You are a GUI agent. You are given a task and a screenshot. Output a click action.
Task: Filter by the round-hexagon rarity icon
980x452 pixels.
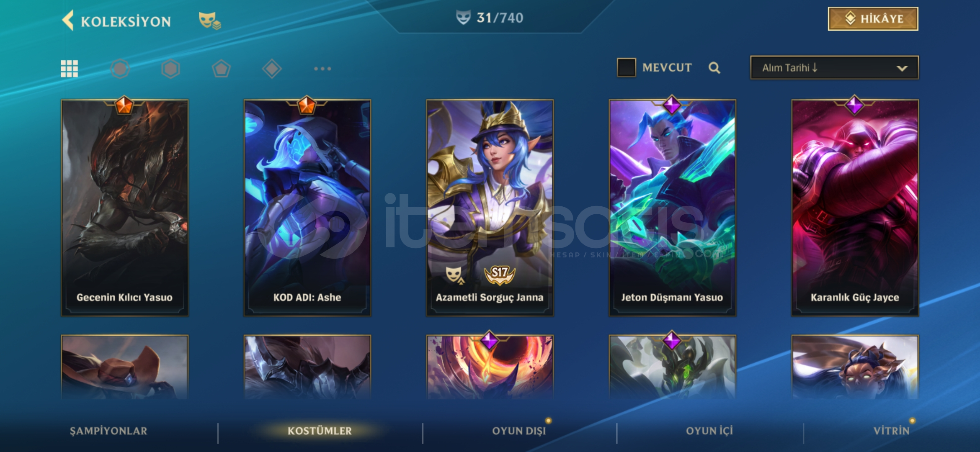pyautogui.click(x=120, y=69)
